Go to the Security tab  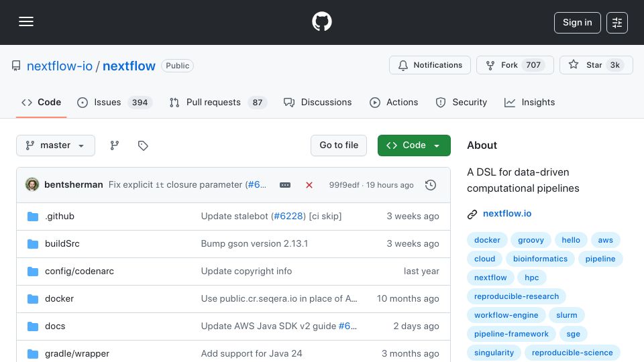click(x=462, y=102)
